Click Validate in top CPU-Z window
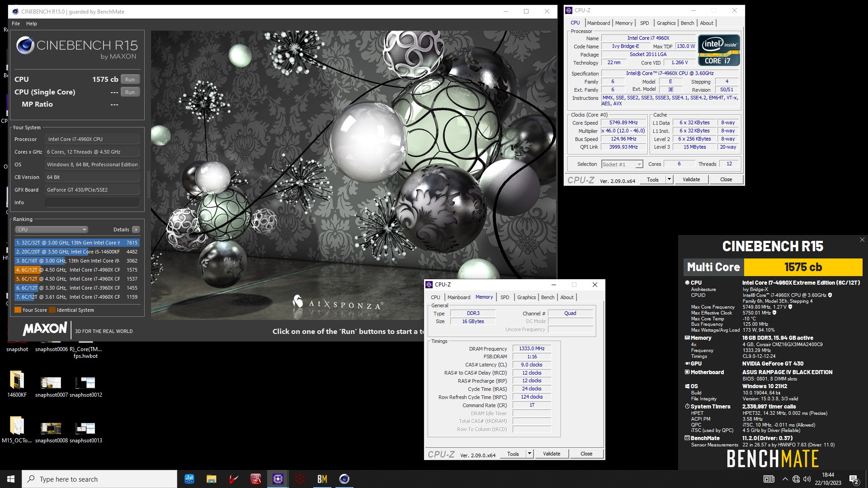The image size is (868, 488). coord(691,179)
